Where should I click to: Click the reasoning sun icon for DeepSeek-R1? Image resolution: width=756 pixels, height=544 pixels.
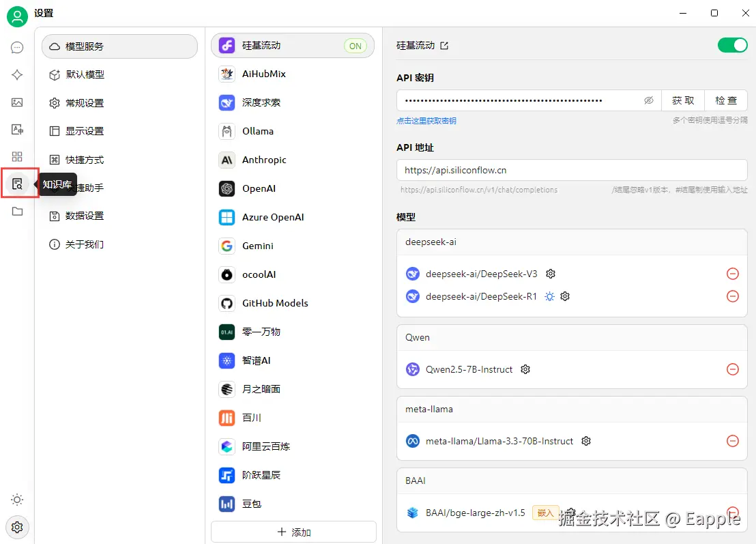550,296
